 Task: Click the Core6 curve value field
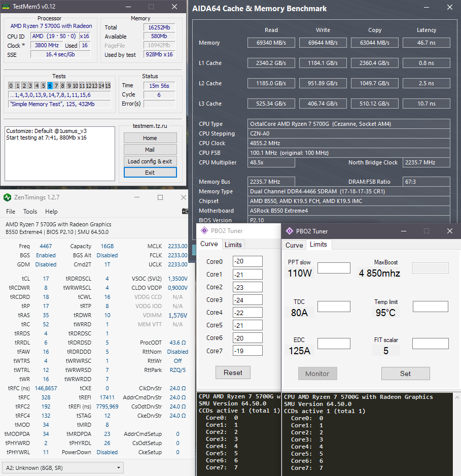pos(247,338)
